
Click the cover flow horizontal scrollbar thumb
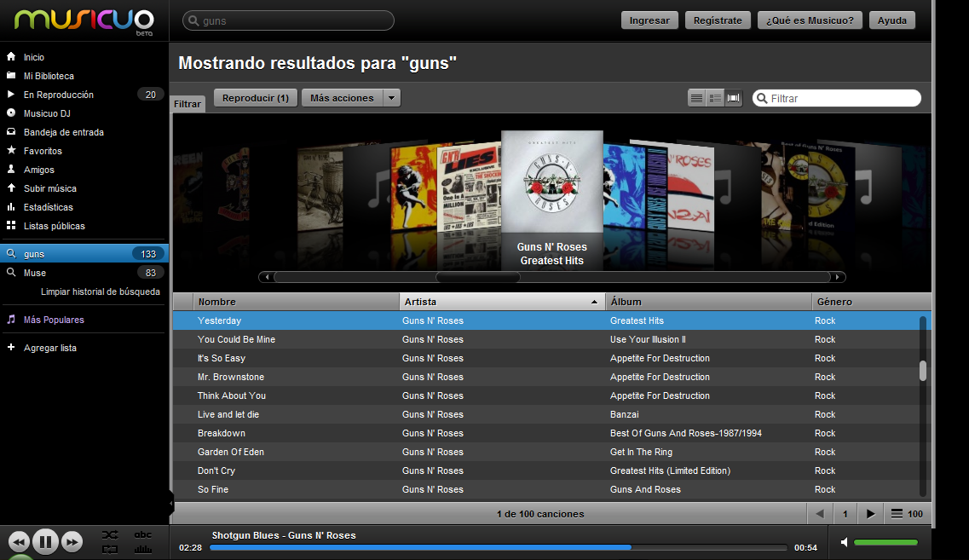tap(478, 277)
